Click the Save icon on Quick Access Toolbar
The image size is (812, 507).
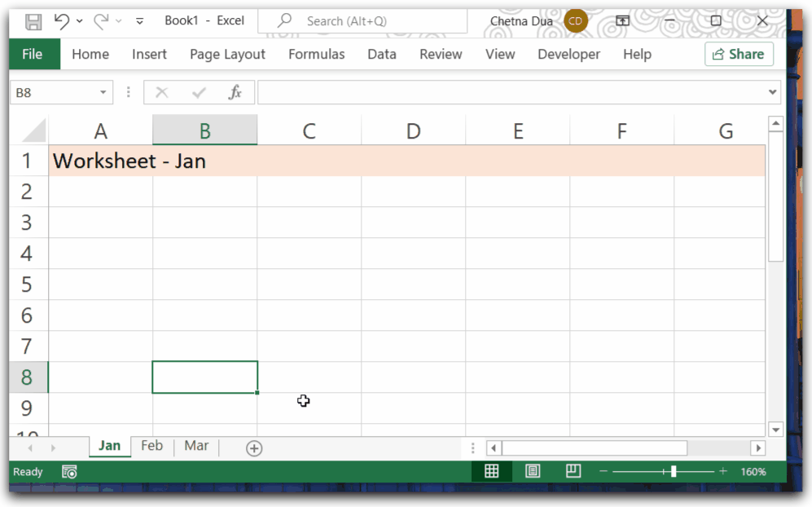(x=33, y=21)
